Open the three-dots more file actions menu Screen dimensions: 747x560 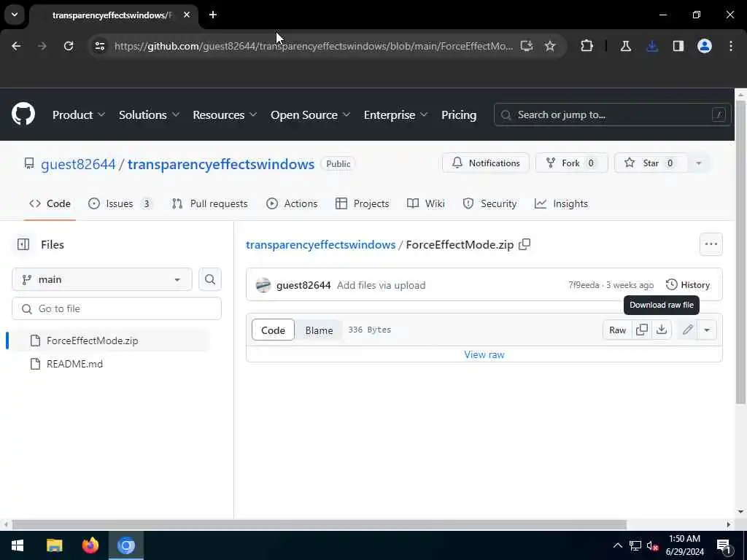tap(711, 244)
